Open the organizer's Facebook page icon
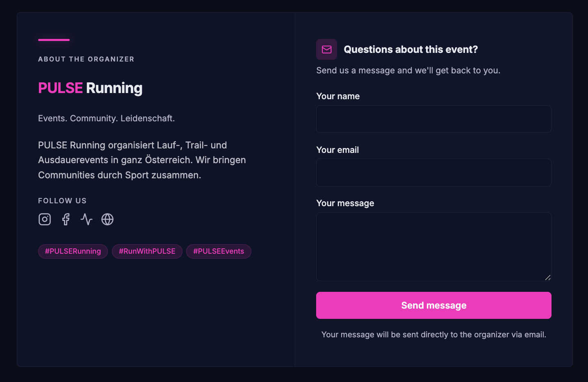Image resolution: width=588 pixels, height=382 pixels. click(x=66, y=219)
